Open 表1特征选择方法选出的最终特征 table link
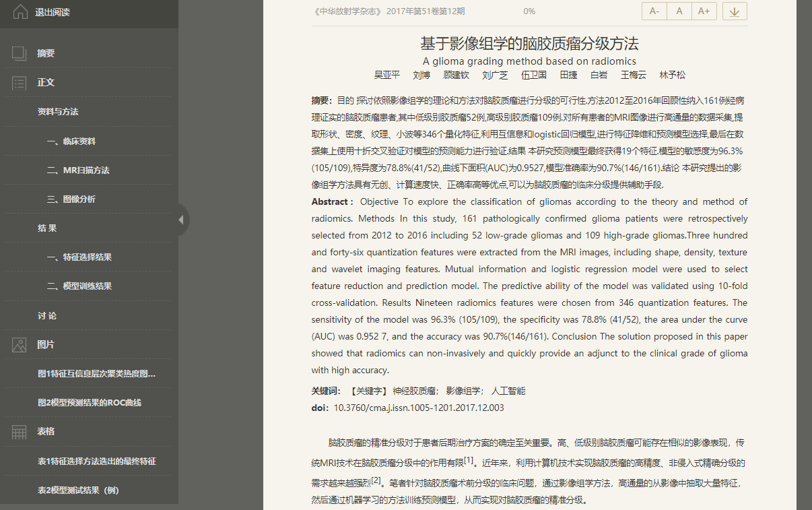Viewport: 812px width, 510px height. 97,461
